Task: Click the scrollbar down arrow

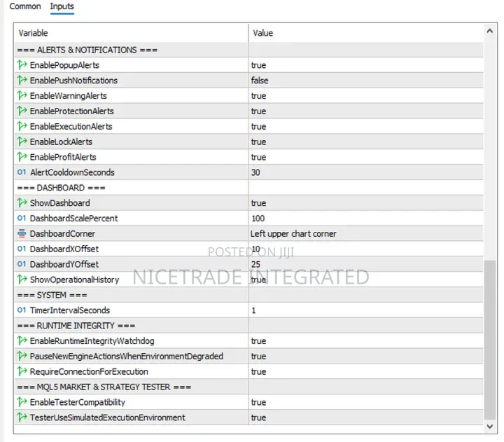Action: tap(490, 427)
